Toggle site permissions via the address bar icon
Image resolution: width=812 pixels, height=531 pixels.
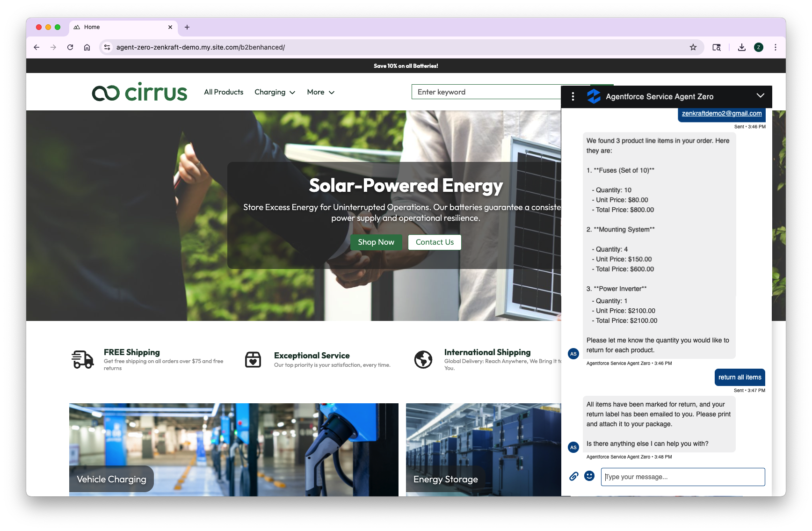107,47
